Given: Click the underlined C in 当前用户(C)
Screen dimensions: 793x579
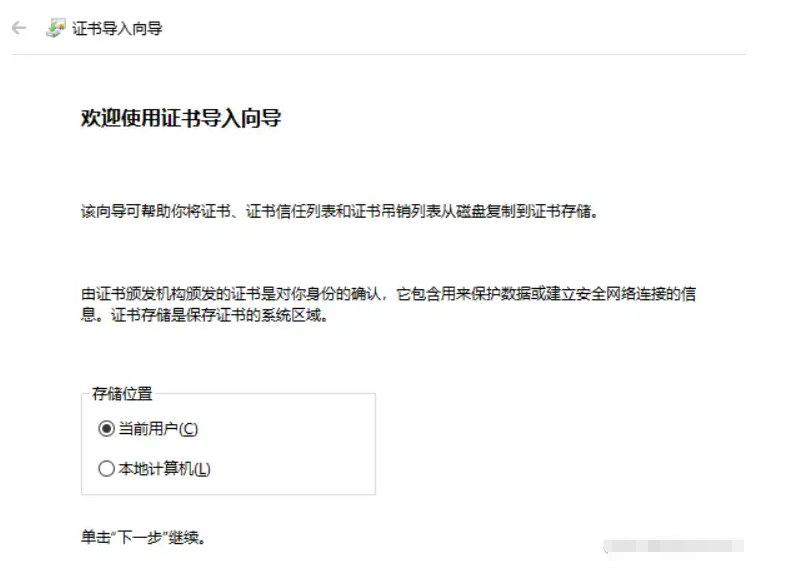Looking at the screenshot, I should [x=188, y=429].
